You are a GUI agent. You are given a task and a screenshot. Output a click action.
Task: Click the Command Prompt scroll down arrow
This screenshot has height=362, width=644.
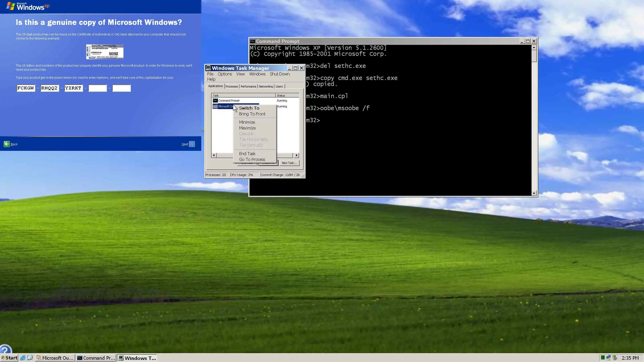click(534, 193)
